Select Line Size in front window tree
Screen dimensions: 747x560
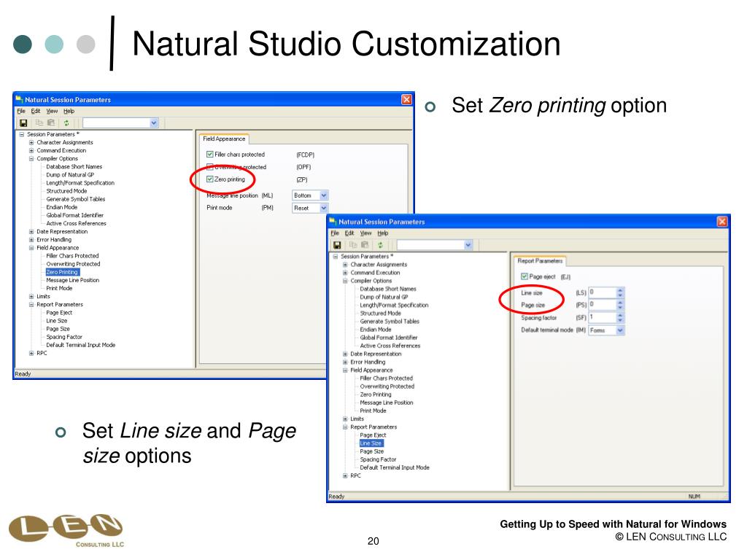[371, 443]
